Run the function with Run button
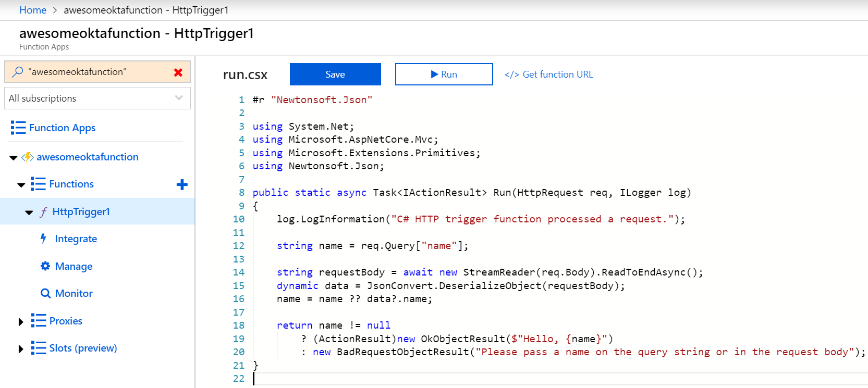868x388 pixels. pos(444,74)
